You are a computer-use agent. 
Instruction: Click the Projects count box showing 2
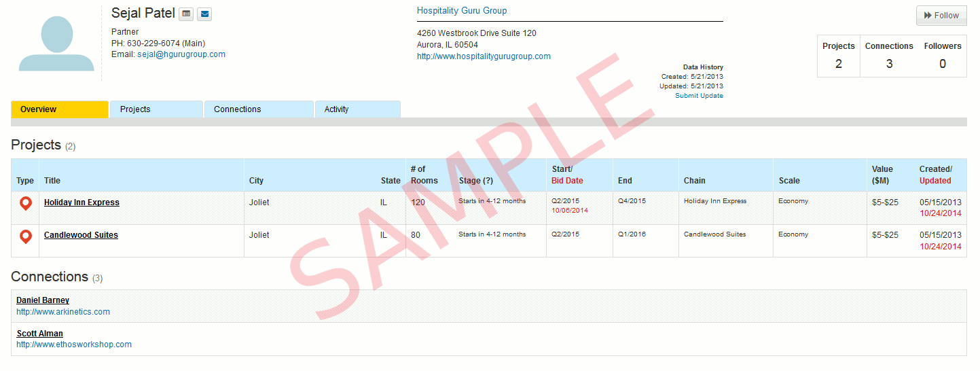point(839,56)
